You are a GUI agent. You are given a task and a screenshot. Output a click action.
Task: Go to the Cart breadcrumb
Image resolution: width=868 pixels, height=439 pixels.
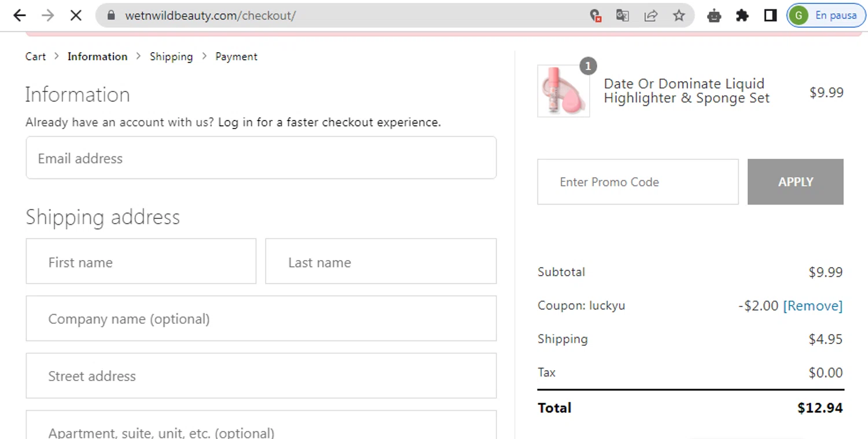tap(35, 56)
